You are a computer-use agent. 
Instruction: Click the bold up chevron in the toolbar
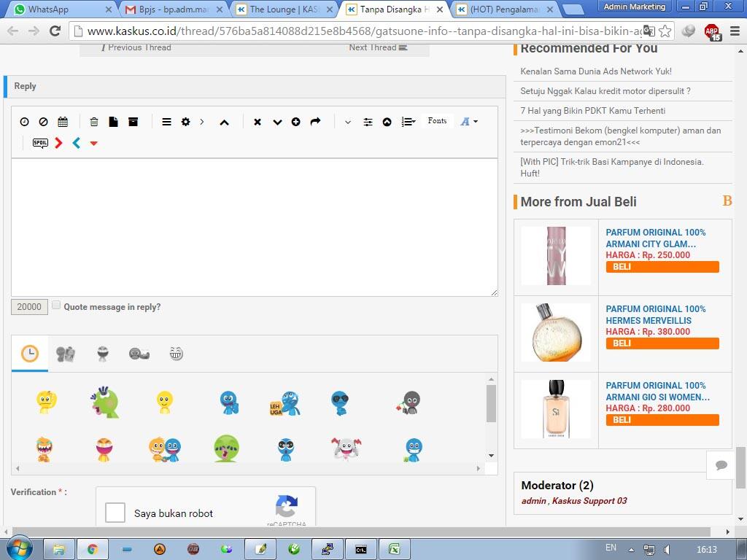pos(225,122)
